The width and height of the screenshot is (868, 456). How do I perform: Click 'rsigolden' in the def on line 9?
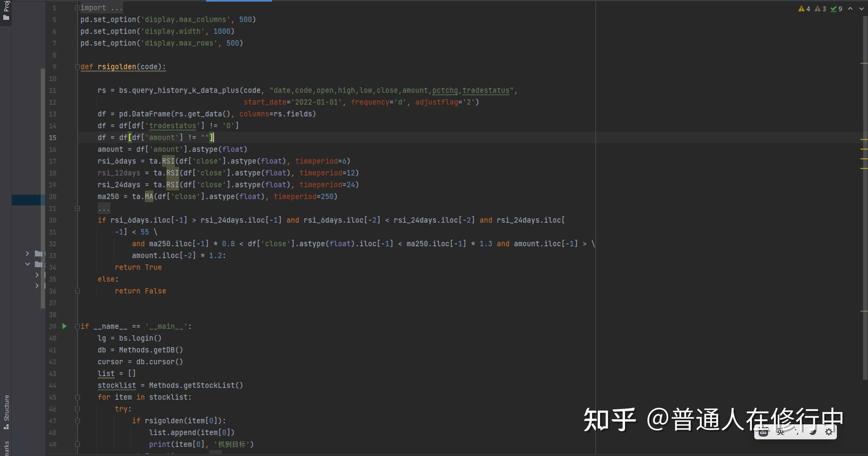[x=117, y=67]
